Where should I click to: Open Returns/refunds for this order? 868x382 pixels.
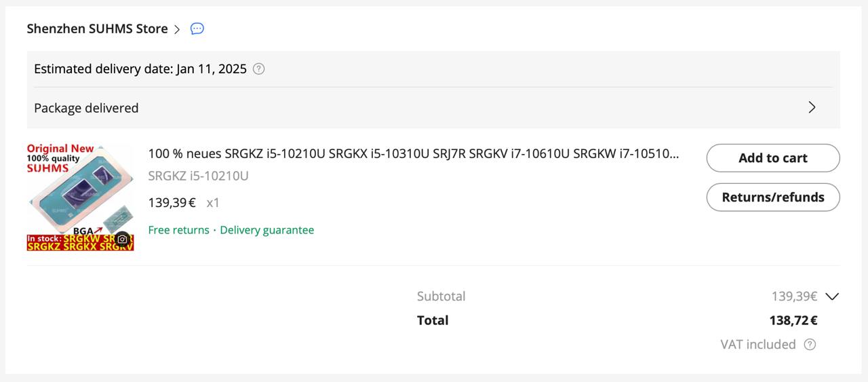(773, 197)
